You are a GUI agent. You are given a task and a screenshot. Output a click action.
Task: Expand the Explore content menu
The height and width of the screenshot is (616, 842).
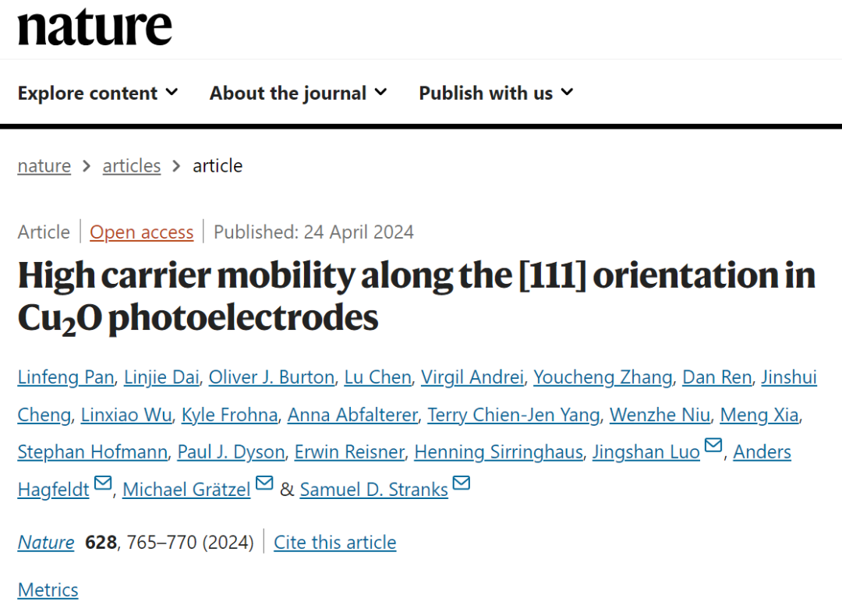point(97,93)
